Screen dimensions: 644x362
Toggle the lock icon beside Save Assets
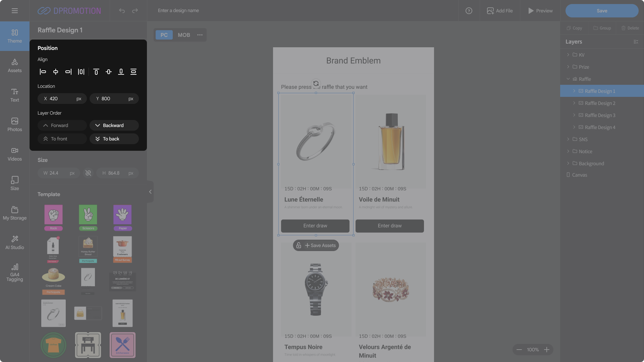(299, 245)
